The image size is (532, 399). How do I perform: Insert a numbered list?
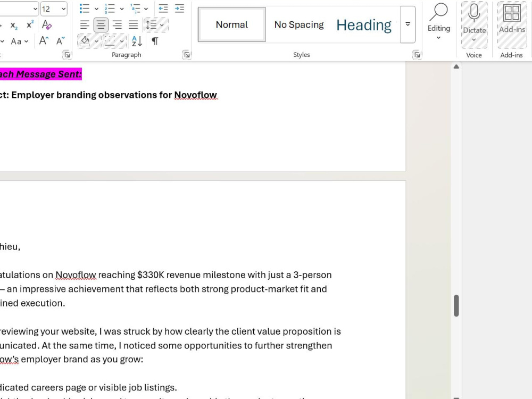tap(110, 9)
